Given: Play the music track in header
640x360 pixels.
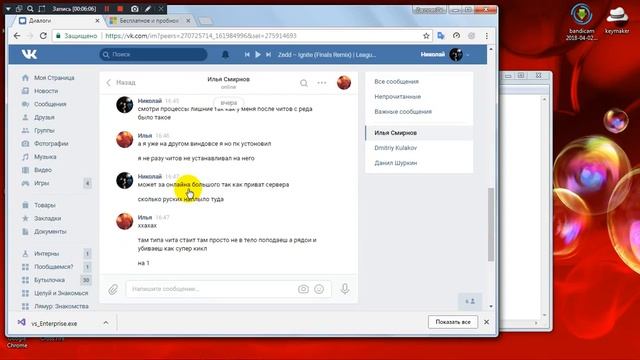Looking at the screenshot, I should pyautogui.click(x=258, y=54).
